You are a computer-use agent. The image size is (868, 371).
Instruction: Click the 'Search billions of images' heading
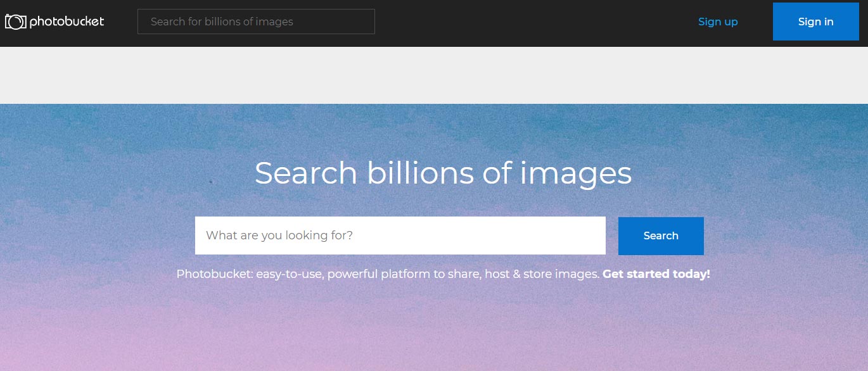(x=444, y=173)
